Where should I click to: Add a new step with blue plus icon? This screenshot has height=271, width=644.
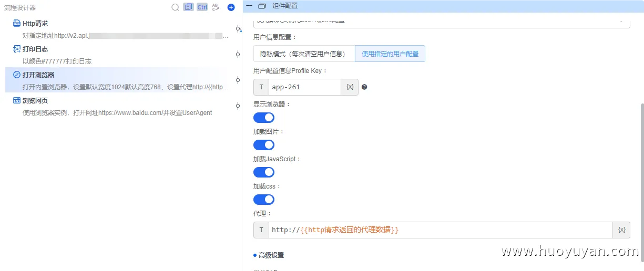point(231,7)
